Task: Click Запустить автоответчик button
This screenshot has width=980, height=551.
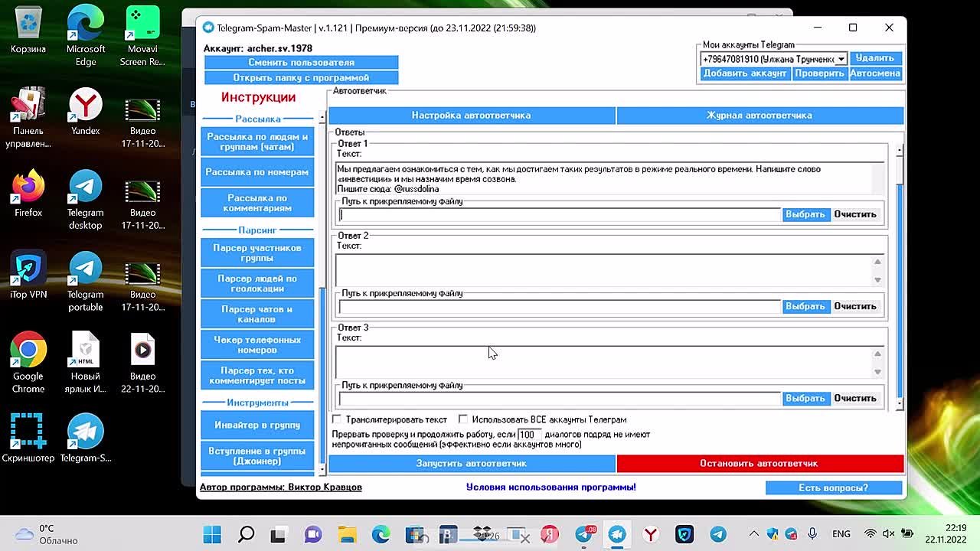Action: pos(472,464)
